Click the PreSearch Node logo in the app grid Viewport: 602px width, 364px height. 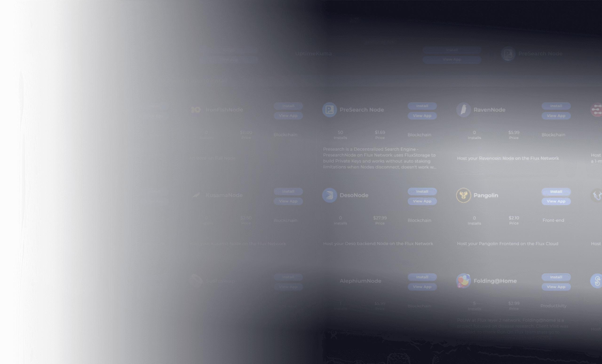point(329,110)
